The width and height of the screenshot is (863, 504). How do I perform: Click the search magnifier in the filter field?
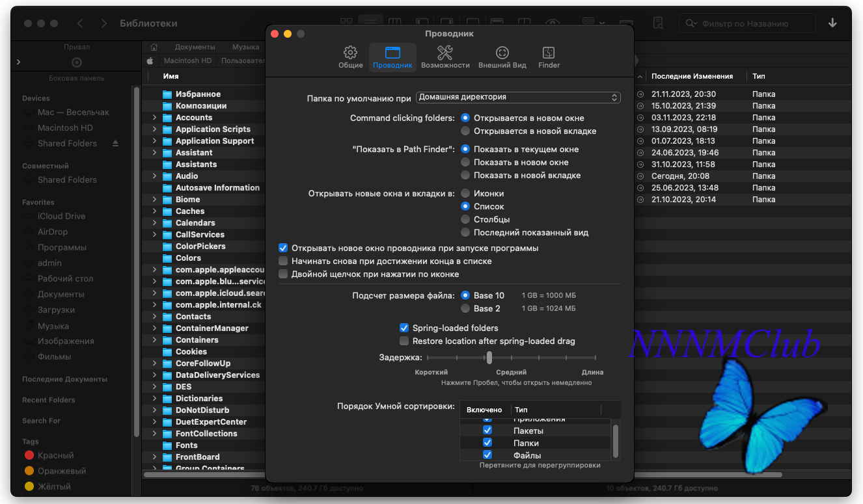click(x=691, y=23)
